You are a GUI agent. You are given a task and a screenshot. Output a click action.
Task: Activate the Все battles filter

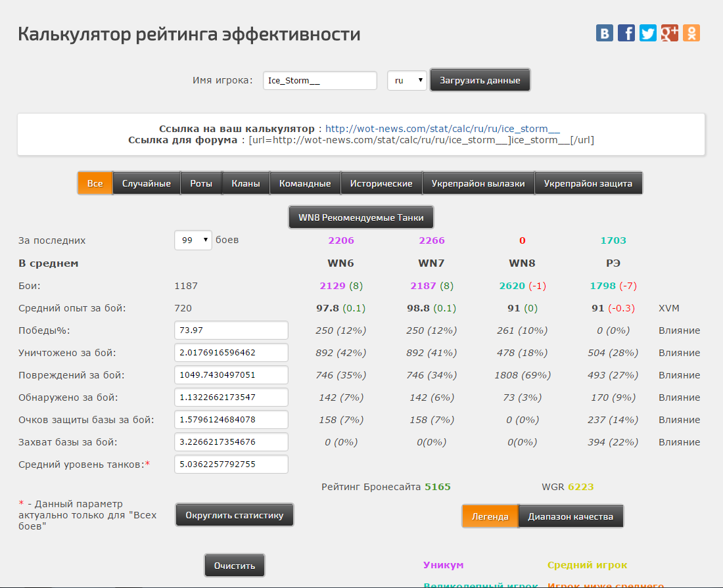point(95,183)
